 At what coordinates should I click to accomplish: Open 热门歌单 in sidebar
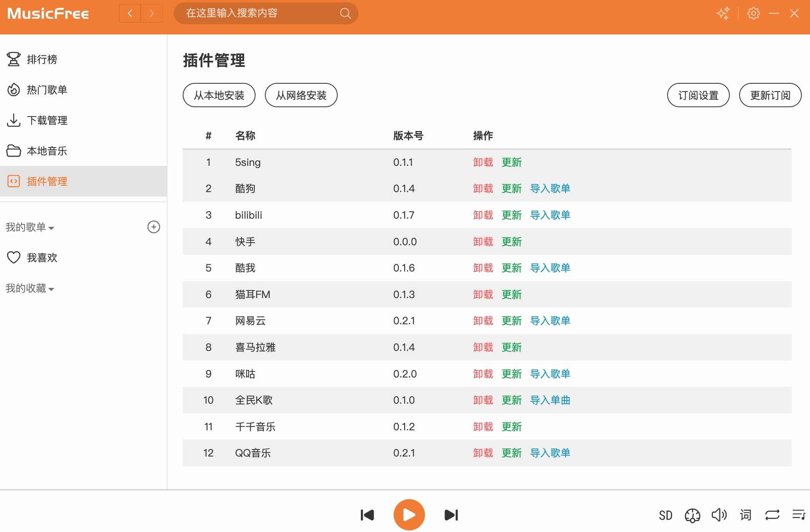coord(83,90)
